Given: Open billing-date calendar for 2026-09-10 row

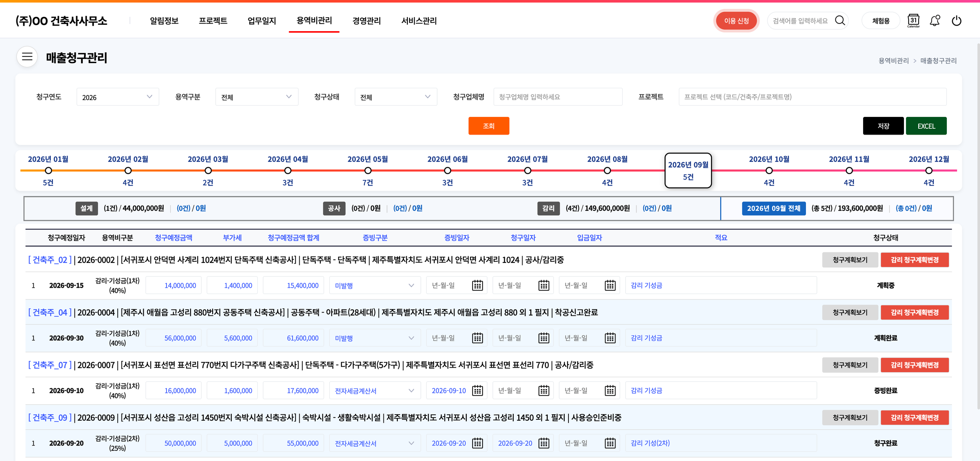Looking at the screenshot, I should point(544,391).
